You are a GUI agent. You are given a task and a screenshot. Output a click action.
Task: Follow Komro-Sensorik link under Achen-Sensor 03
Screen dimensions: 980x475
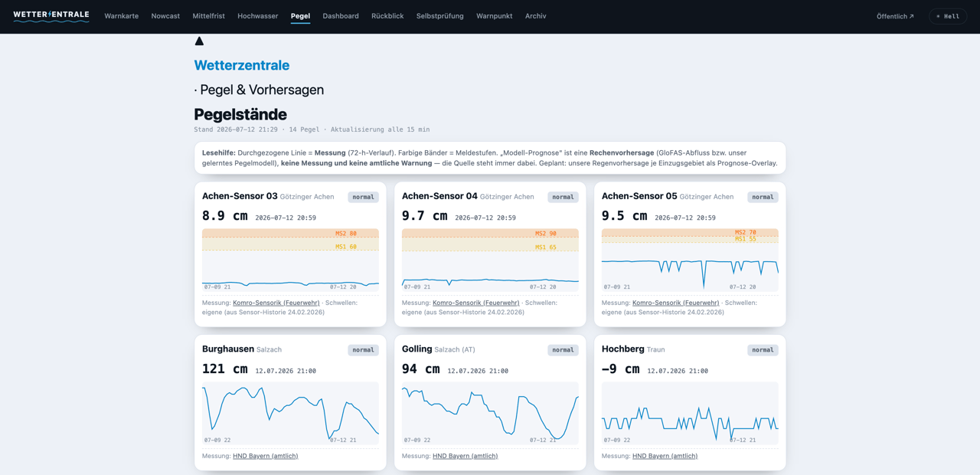pyautogui.click(x=276, y=303)
